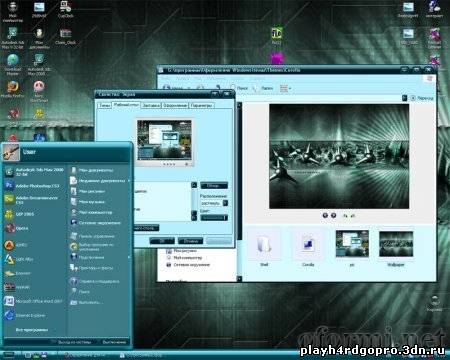Expand All Programs in Start menu
The width and height of the screenshot is (450, 360).
click(32, 330)
